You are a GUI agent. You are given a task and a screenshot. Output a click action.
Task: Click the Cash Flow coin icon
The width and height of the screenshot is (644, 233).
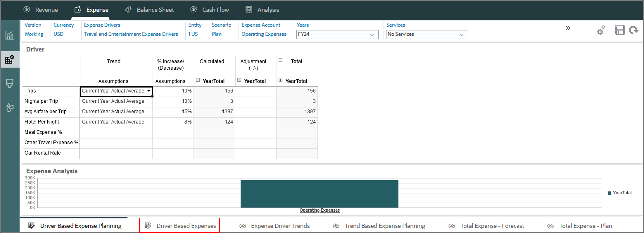193,9
